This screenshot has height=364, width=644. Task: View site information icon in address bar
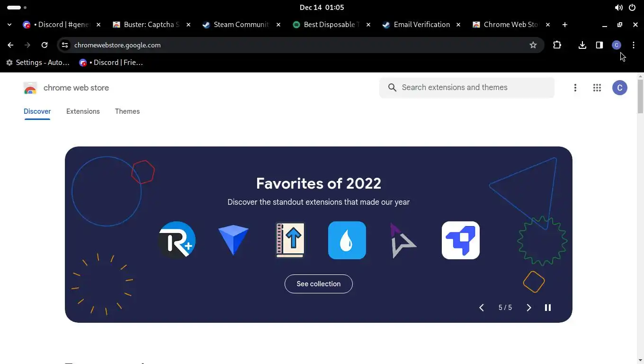point(65,45)
